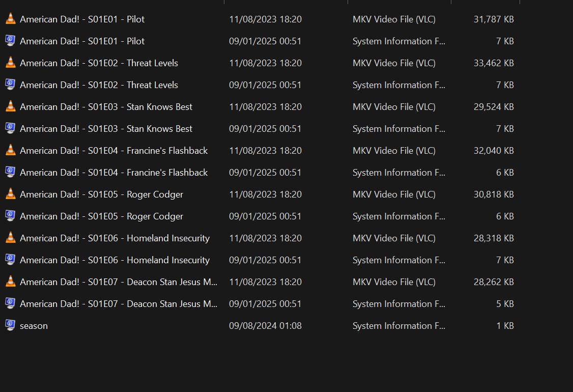Select info file icon for Francine's Flashback
573x392 pixels.
(x=10, y=173)
